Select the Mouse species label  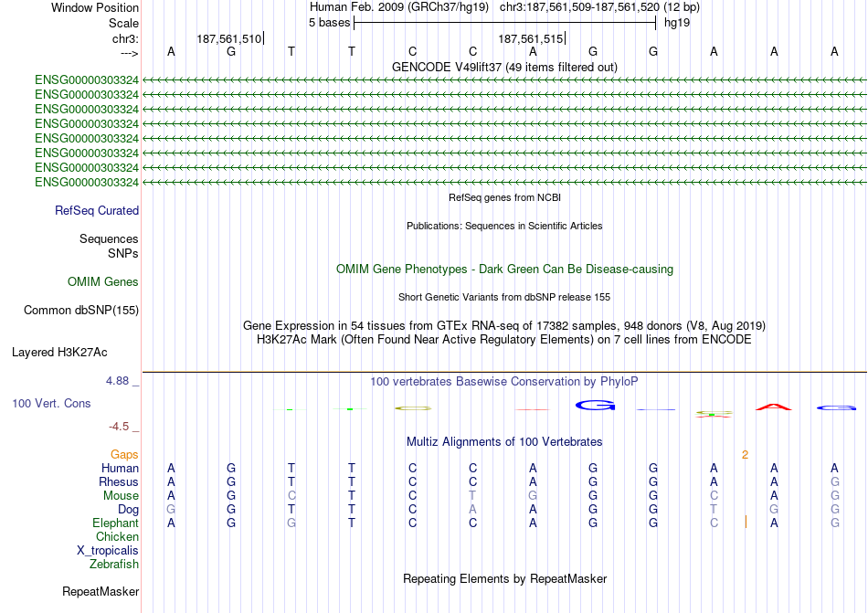[x=121, y=496]
